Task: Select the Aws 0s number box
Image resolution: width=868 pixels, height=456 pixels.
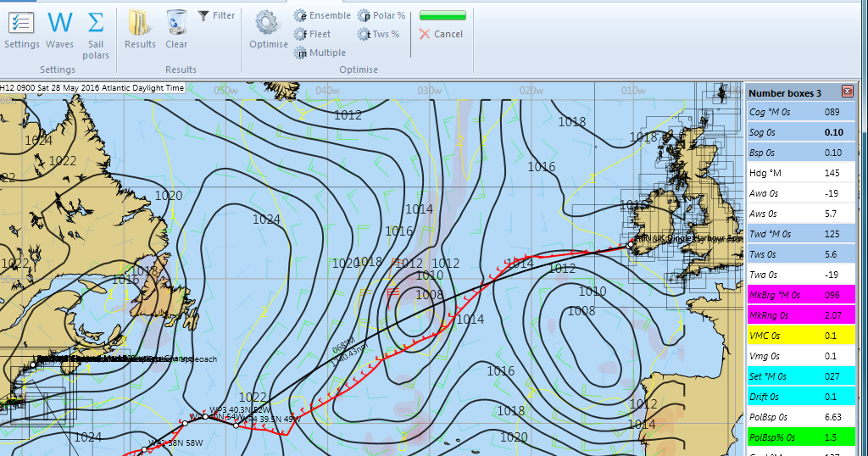Action: 800,214
